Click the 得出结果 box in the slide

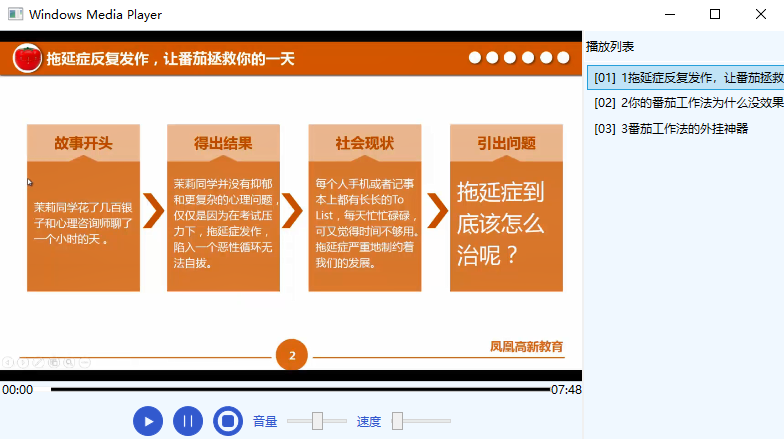[224, 208]
